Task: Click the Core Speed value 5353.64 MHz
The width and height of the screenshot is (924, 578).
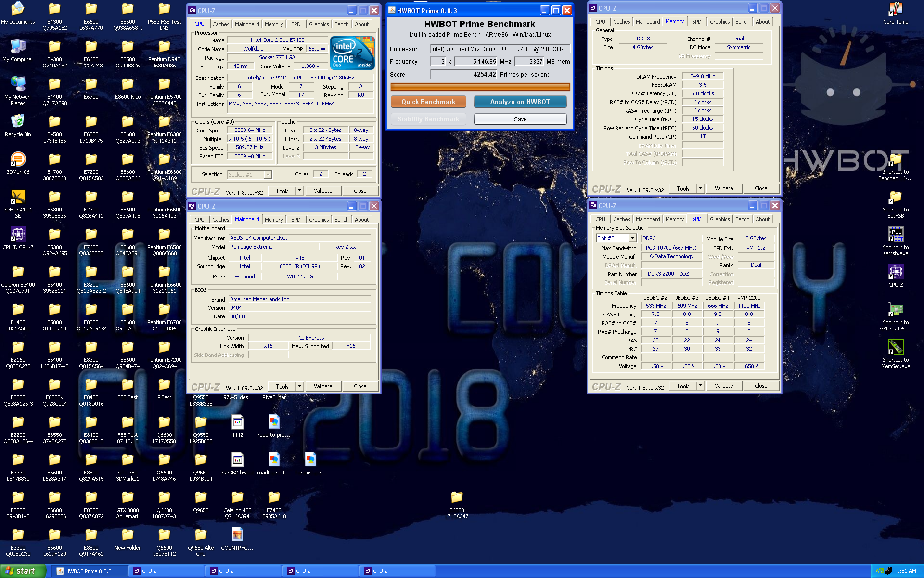Action: [250, 131]
